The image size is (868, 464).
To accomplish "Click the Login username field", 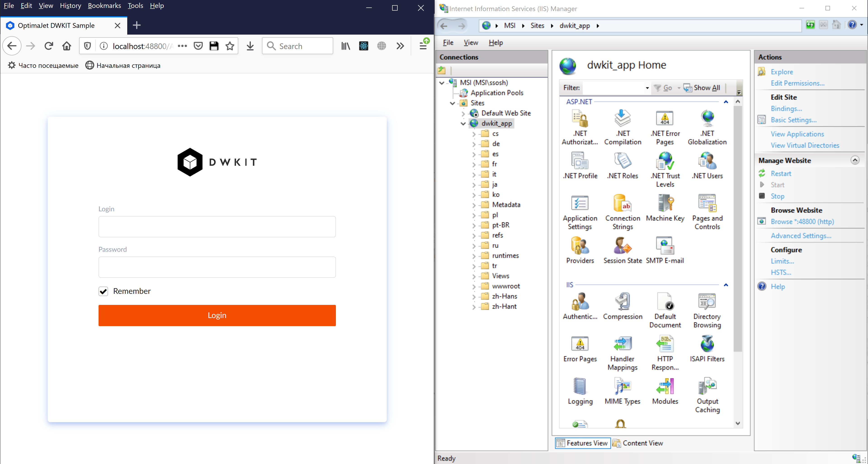I will (217, 227).
